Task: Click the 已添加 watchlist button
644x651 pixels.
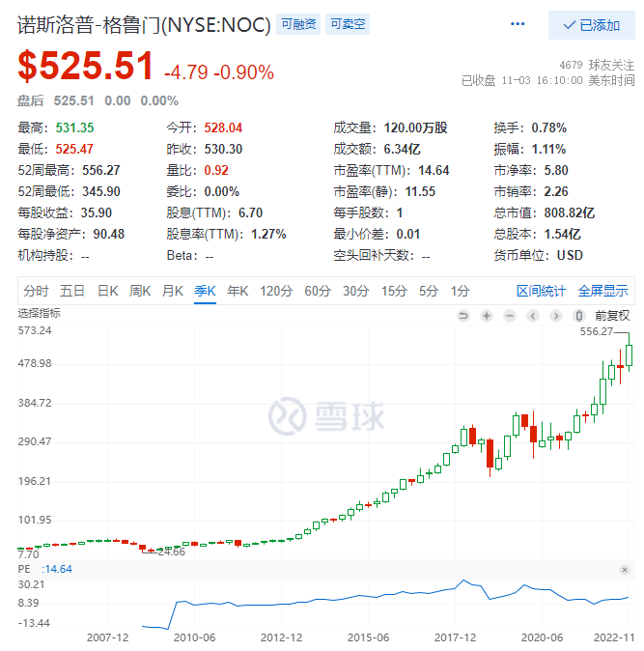Action: (591, 25)
